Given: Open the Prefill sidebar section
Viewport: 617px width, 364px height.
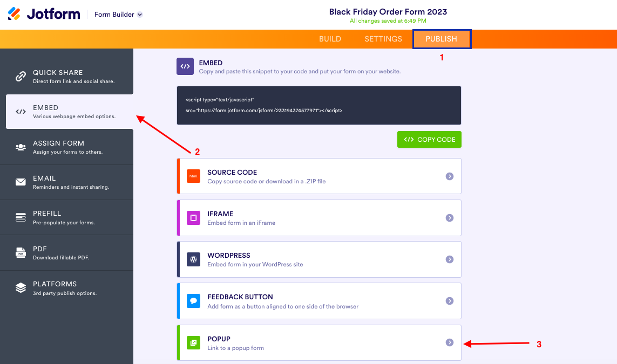Looking at the screenshot, I should [x=66, y=217].
